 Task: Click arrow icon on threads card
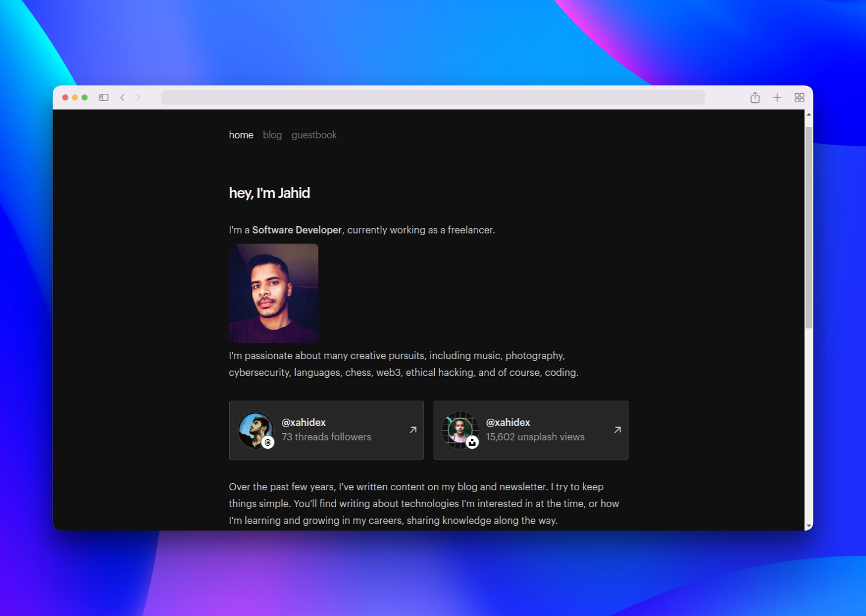(x=413, y=430)
